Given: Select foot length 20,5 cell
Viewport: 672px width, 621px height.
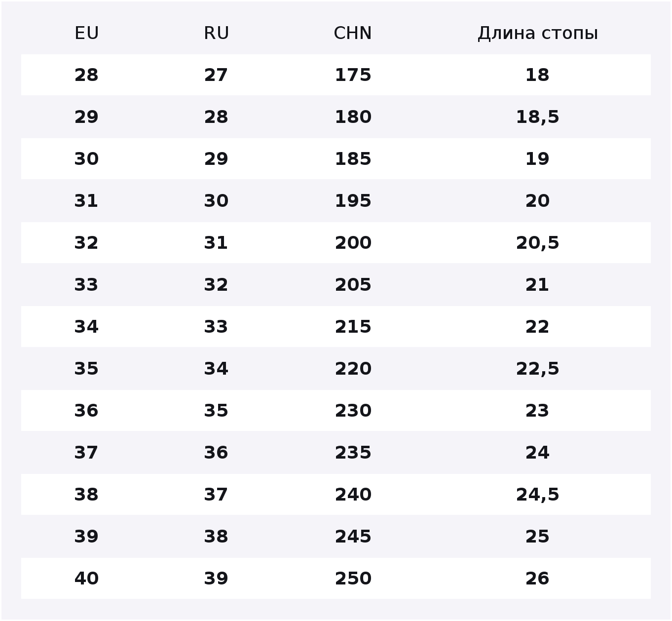Looking at the screenshot, I should [x=537, y=243].
